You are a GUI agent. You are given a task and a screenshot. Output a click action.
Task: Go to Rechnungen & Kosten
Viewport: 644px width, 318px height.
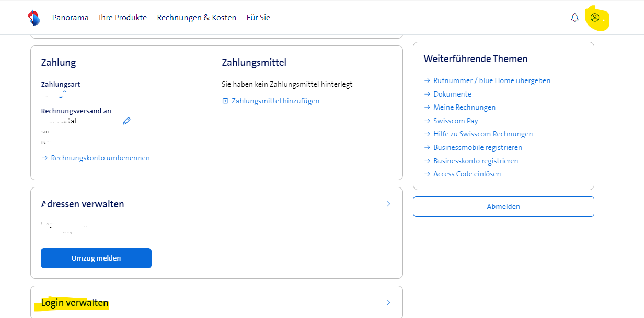[x=197, y=18]
